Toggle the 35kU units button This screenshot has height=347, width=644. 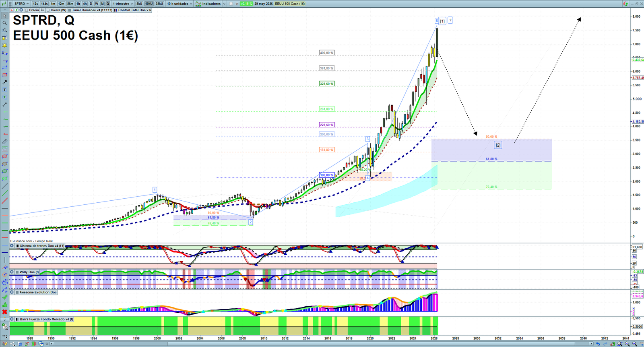click(159, 4)
